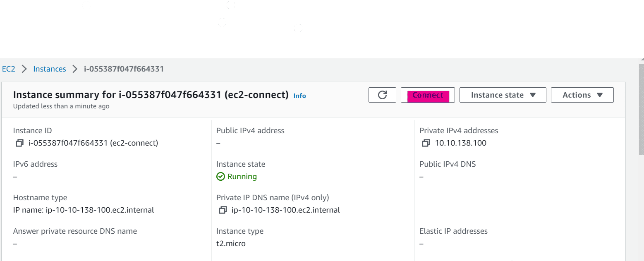Click the t2.micro instance type value
Viewport: 644px width, 261px height.
[231, 244]
